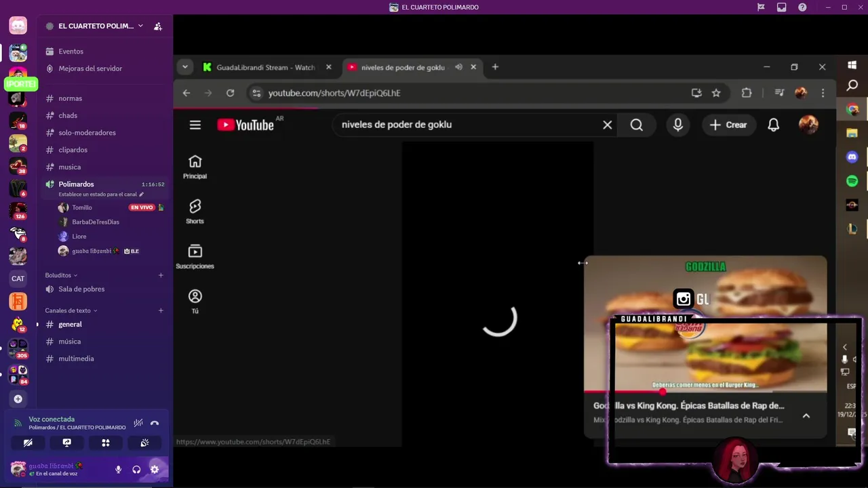Screen dimensions: 868x488
Task: Open activities launcher icon in voice panel
Action: point(106,443)
